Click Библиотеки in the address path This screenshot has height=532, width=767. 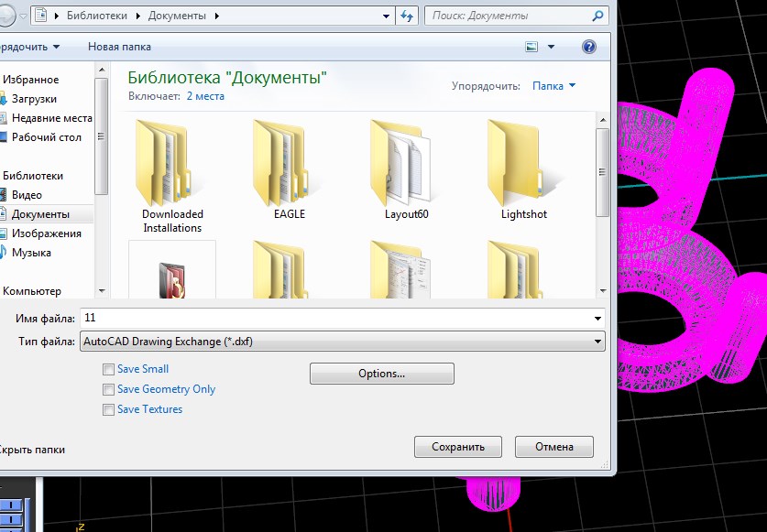pos(97,16)
